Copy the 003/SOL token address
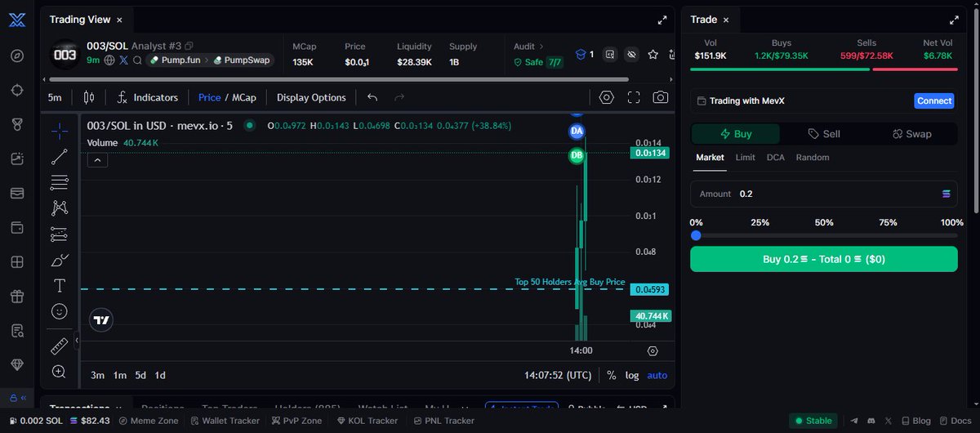 pos(189,46)
